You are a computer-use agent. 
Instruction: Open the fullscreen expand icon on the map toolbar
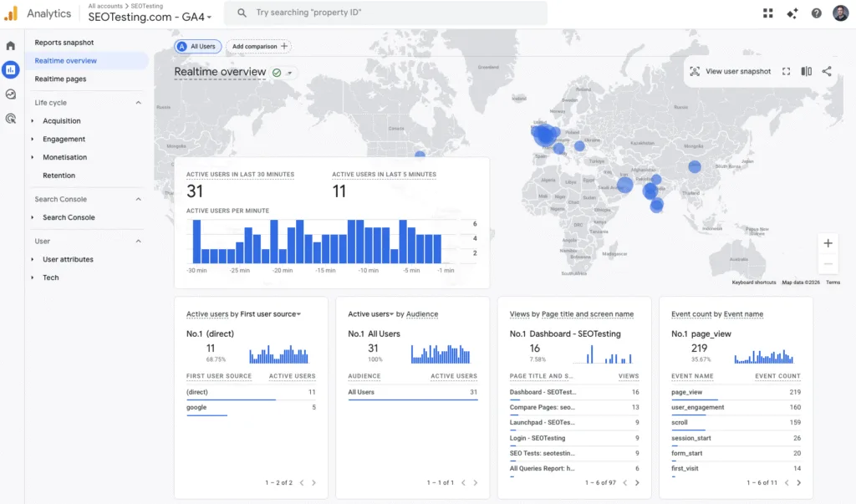point(786,71)
